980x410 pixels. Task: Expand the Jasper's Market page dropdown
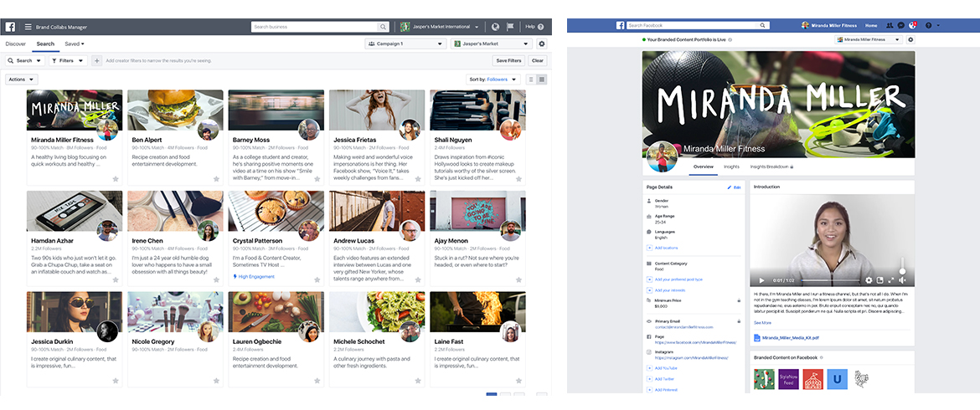click(492, 44)
